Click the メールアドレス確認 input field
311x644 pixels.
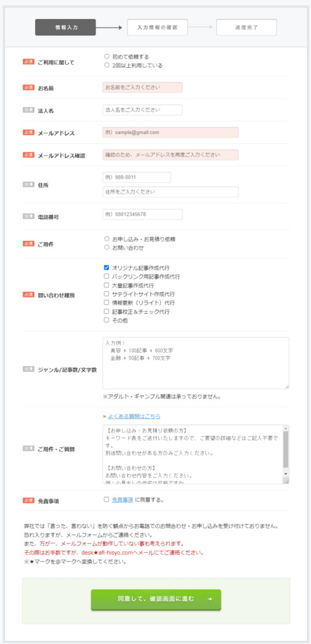[x=170, y=155]
